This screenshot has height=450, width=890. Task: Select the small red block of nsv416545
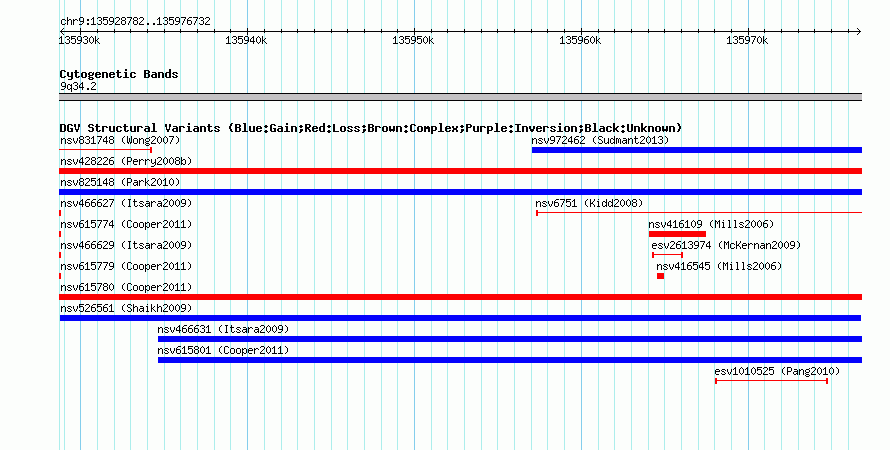click(x=661, y=276)
